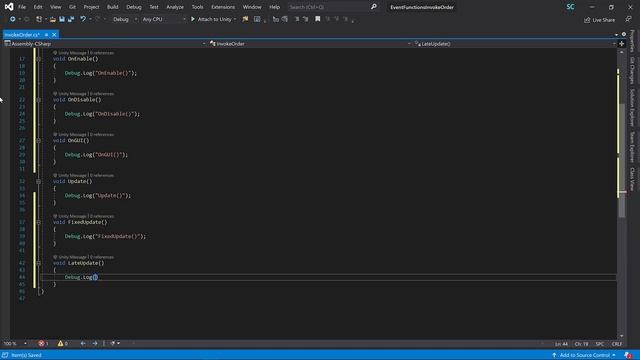Screen dimensions: 640x360
Task: Click the 0 references link above OnEnable()
Action: pyautogui.click(x=102, y=53)
